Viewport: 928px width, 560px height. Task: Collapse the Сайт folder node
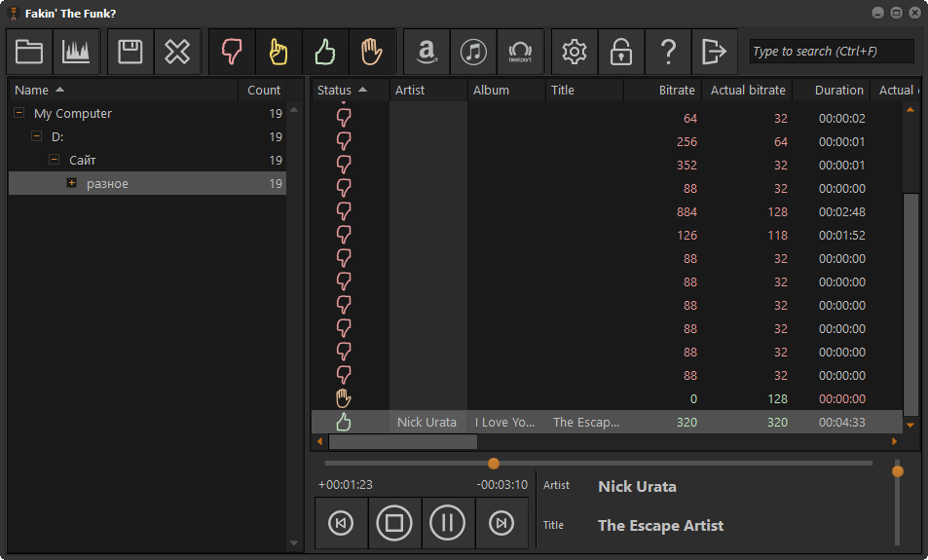point(54,160)
